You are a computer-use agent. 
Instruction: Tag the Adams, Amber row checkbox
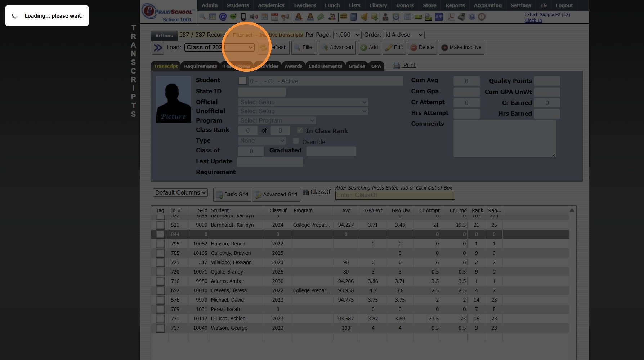coord(160,281)
